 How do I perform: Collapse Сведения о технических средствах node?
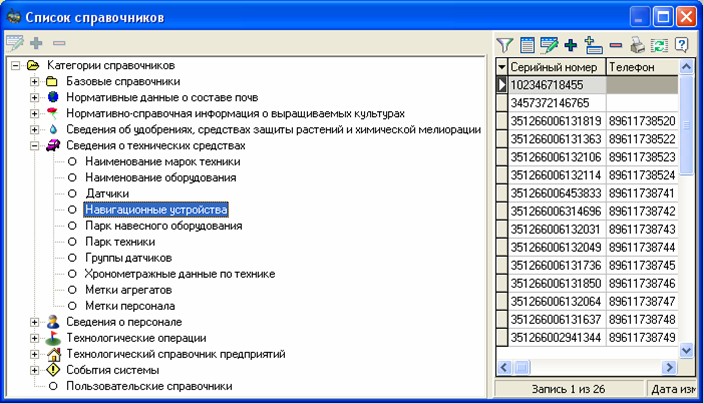[x=34, y=146]
